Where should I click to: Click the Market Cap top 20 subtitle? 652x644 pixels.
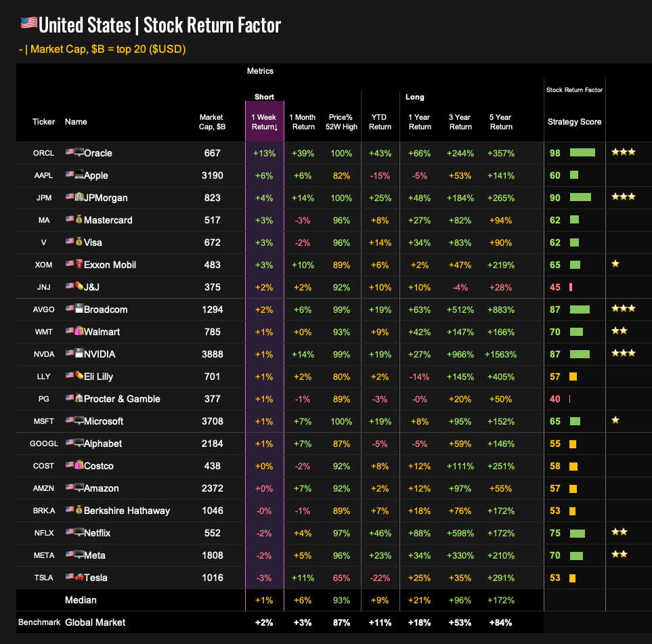pyautogui.click(x=102, y=49)
